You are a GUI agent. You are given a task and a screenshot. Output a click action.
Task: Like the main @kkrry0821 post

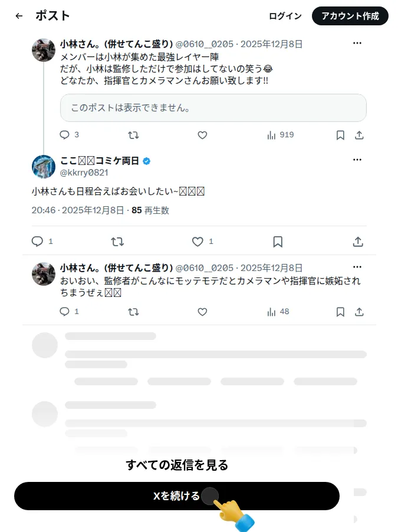pos(198,242)
